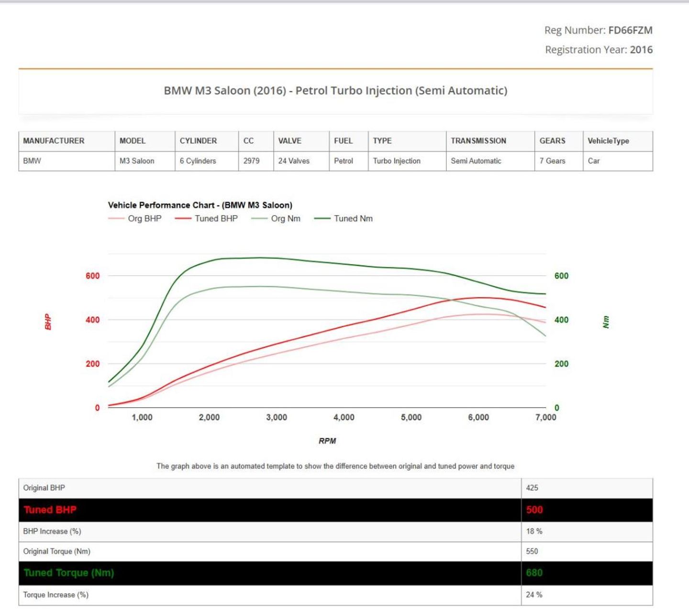The image size is (689, 616).
Task: Click the RPM axis label
Action: point(327,441)
